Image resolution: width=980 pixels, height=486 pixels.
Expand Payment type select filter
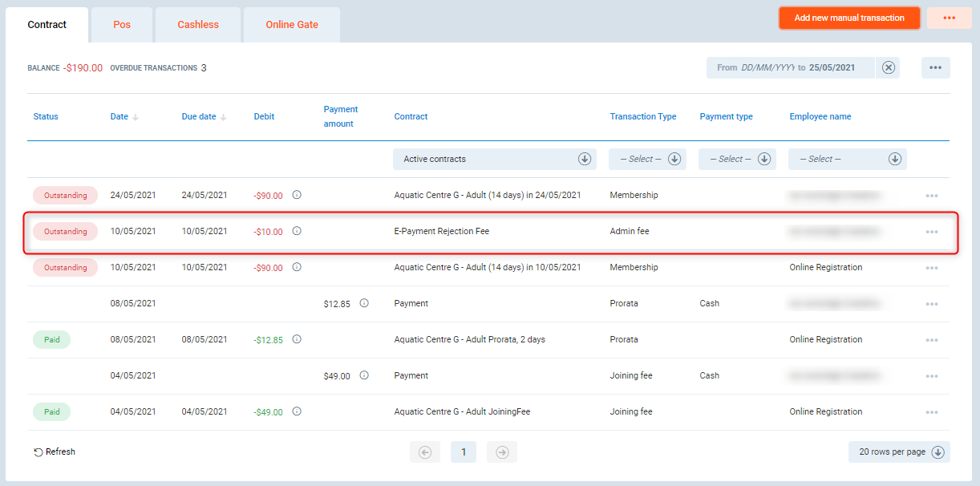point(737,159)
